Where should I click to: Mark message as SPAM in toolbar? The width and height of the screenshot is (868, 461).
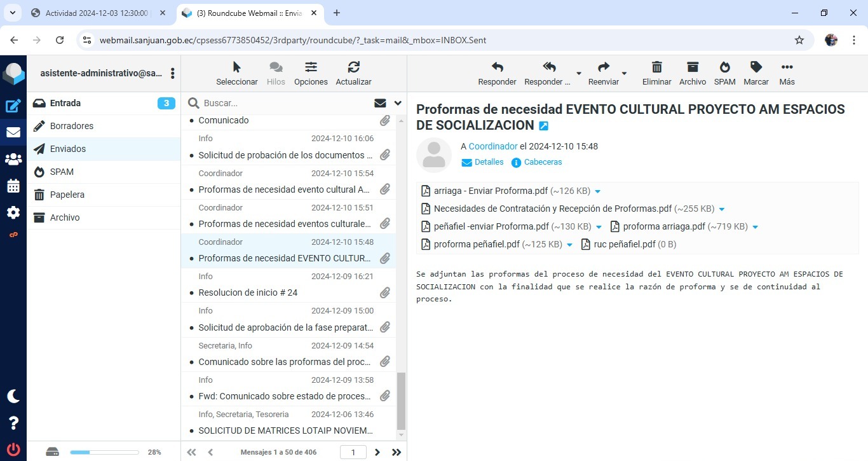click(724, 73)
